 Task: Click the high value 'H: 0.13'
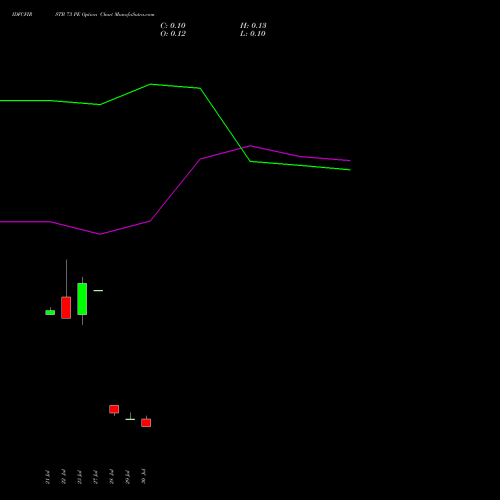click(x=253, y=26)
